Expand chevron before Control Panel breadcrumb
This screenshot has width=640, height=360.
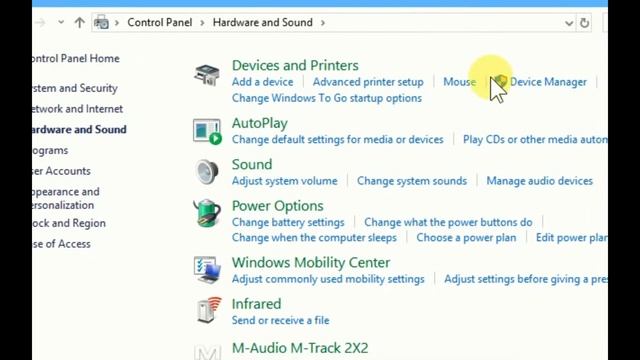point(117,23)
